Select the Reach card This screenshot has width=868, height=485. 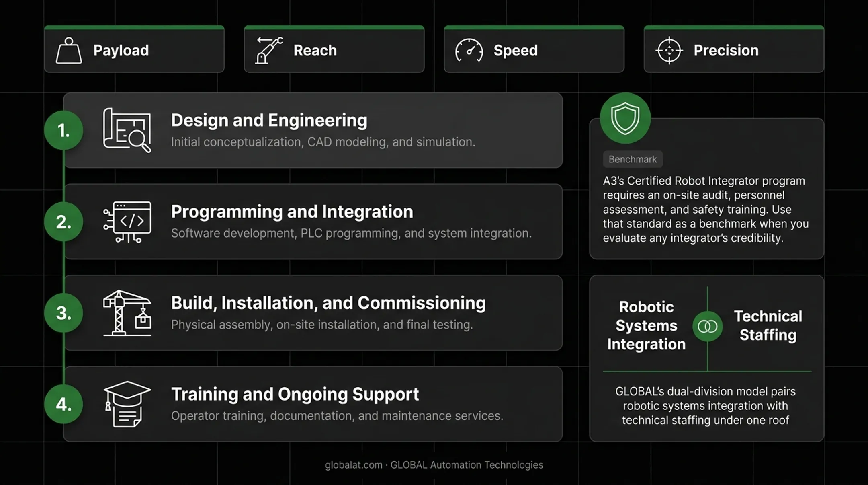(334, 49)
